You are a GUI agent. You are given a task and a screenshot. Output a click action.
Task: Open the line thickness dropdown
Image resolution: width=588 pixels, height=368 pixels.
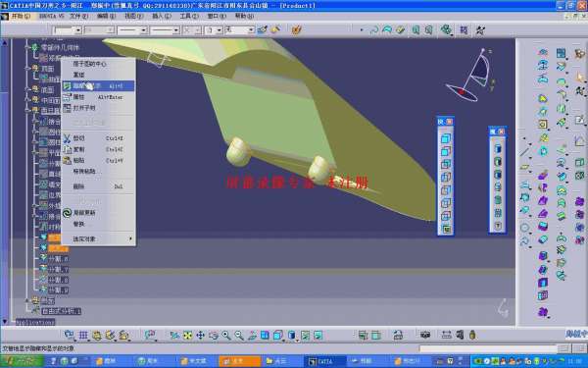coord(132,30)
